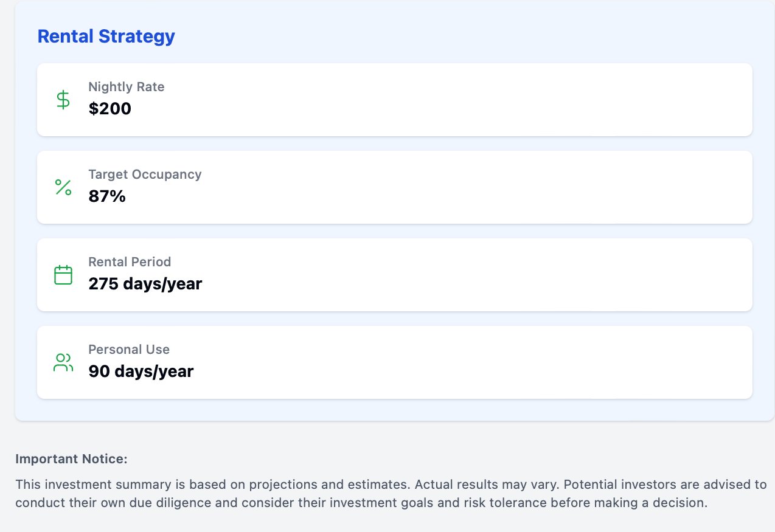Viewport: 775px width, 532px height.
Task: Click the Rental Strategy heading
Action: (x=106, y=36)
